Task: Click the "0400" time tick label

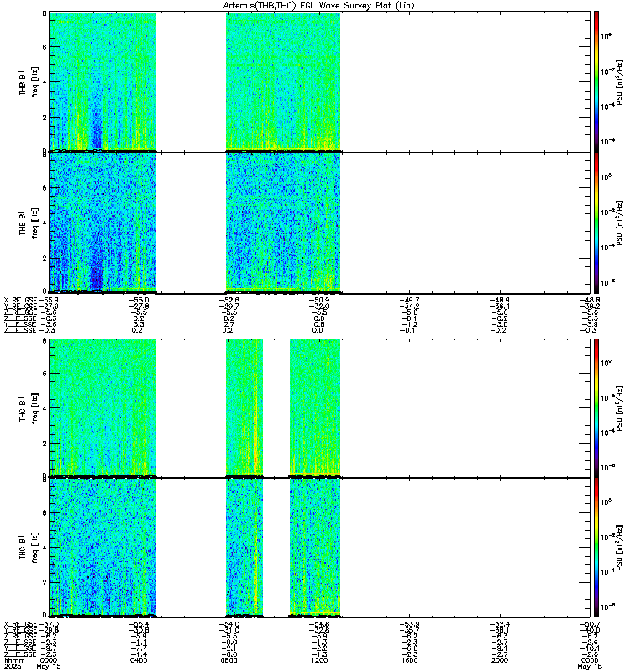Action: [x=139, y=660]
